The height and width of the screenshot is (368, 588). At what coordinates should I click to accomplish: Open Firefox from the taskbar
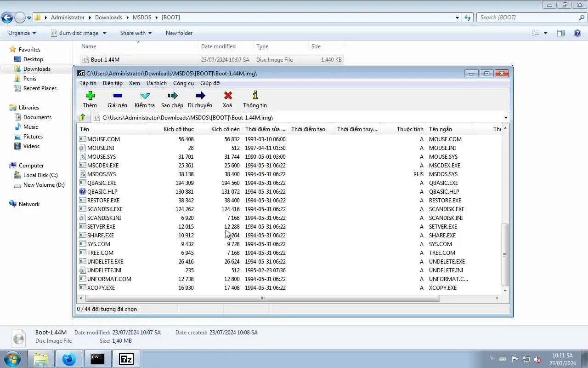tap(69, 359)
